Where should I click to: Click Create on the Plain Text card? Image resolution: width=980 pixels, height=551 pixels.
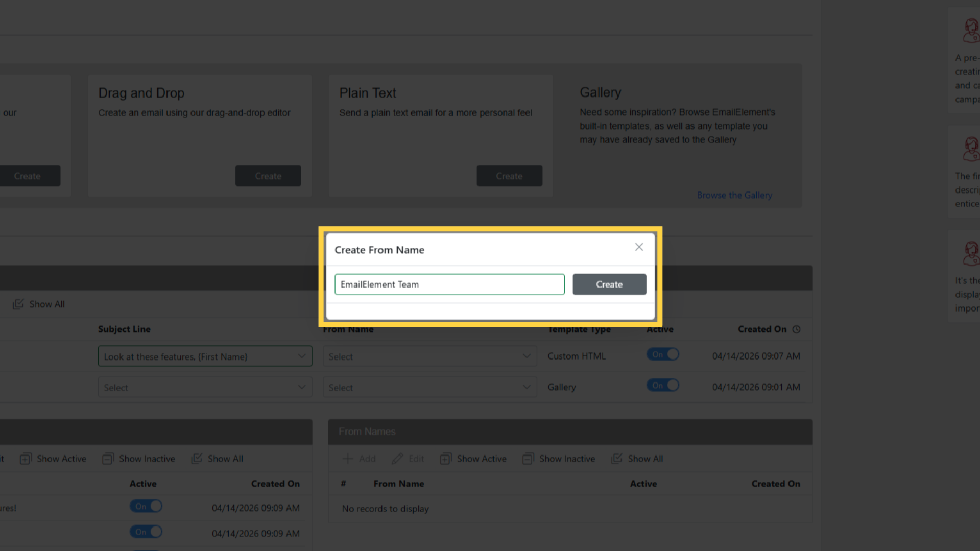(x=509, y=176)
